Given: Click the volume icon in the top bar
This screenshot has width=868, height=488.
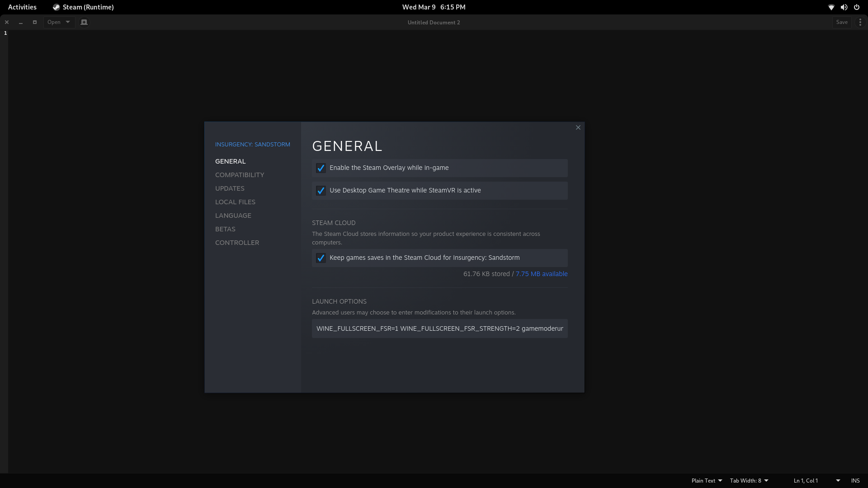Looking at the screenshot, I should tap(844, 7).
